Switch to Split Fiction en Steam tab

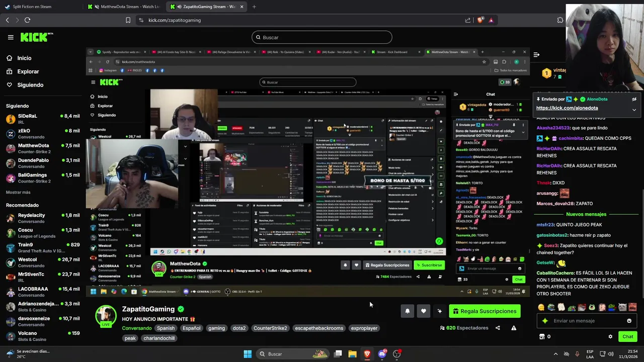pos(32,7)
